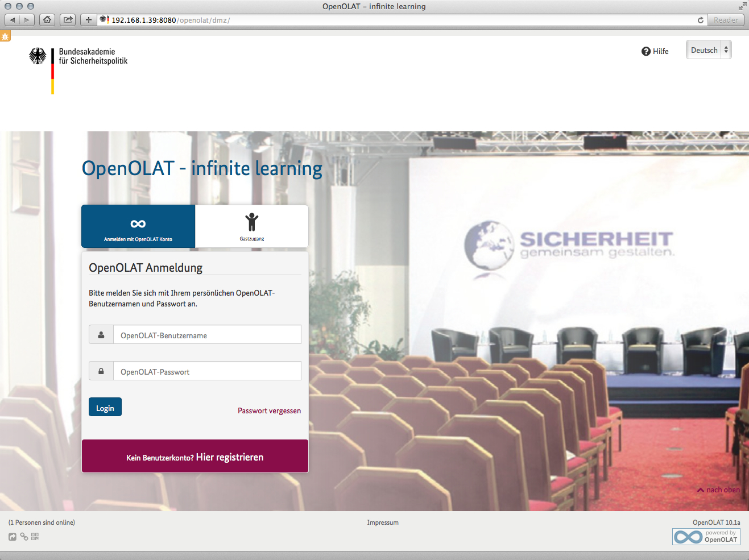The image size is (749, 560).
Task: Click the 'OpenOLAT Anmeldung' heading
Action: tap(146, 268)
